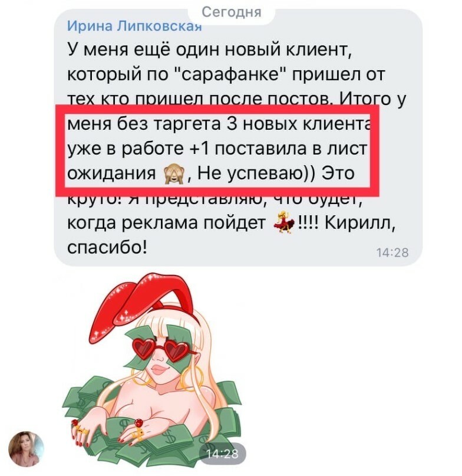The height and width of the screenshot is (476, 462).
Task: Click the 14:28 timestamp on sticker
Action: (x=222, y=454)
